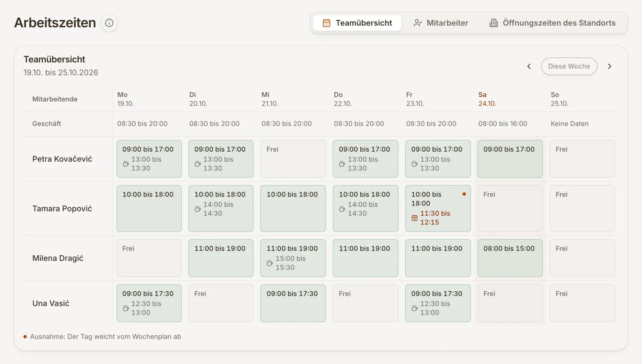Open Petra Kovačević's Saturday 09:00 bis 17:00 shift
The height and width of the screenshot is (364, 642).
tap(510, 159)
